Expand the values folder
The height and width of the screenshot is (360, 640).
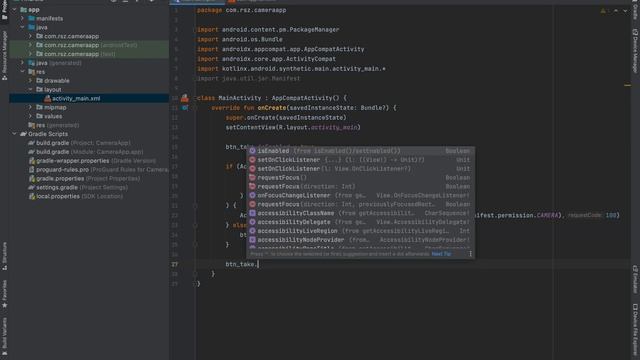[x=31, y=116]
